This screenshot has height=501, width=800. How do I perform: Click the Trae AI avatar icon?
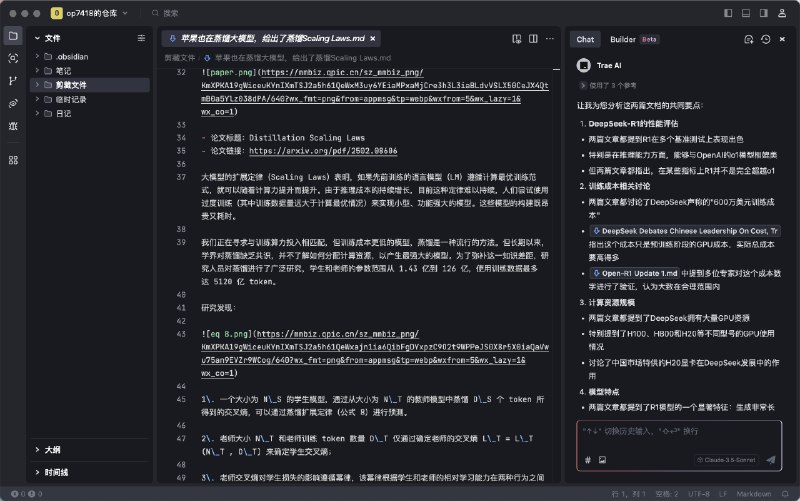click(x=583, y=65)
